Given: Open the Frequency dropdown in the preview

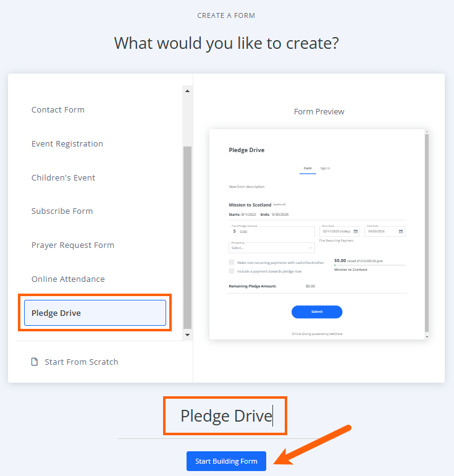Looking at the screenshot, I should pos(271,247).
